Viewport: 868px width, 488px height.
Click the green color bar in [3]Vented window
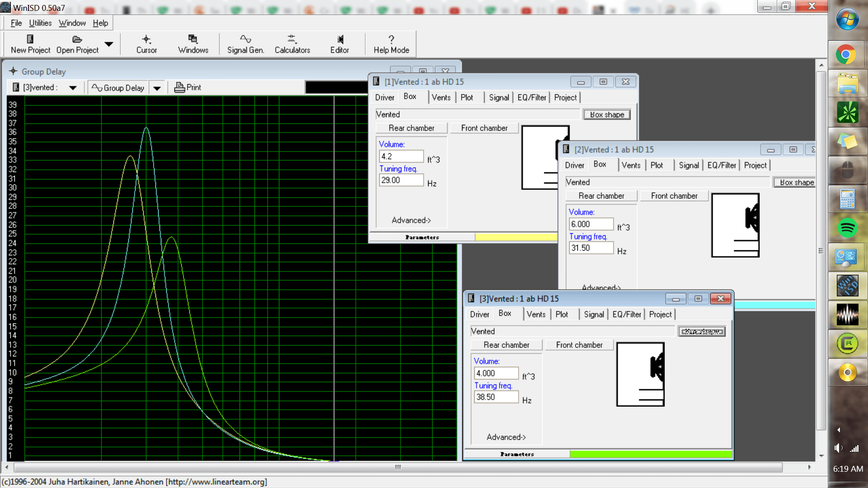click(x=651, y=454)
